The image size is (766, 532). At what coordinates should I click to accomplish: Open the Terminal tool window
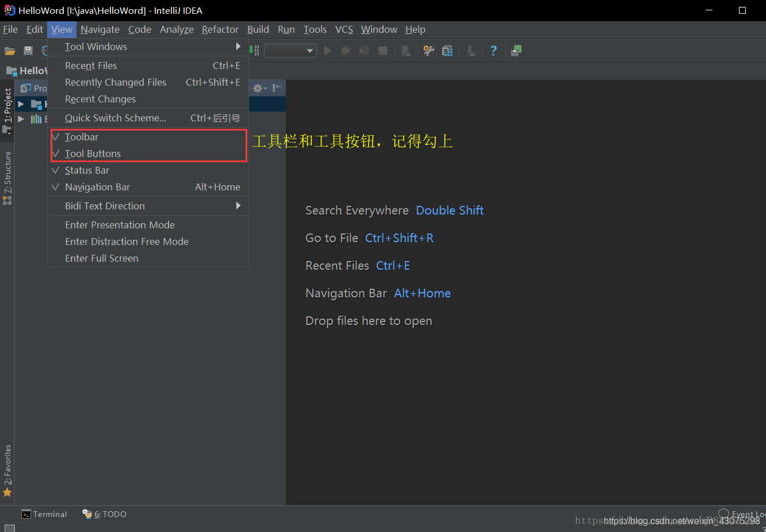tap(44, 514)
